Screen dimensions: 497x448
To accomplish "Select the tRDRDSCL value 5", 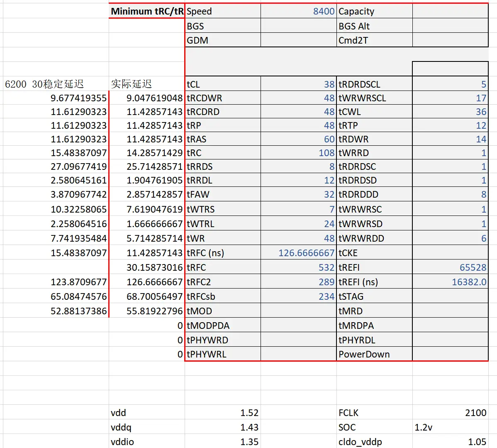I will point(450,84).
